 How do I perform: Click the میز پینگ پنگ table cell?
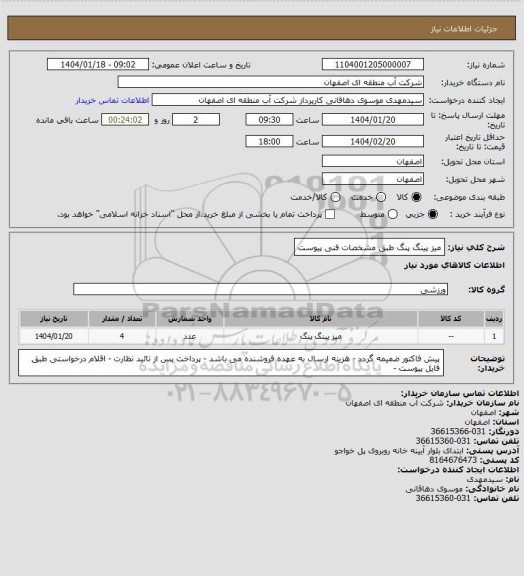coord(320,336)
